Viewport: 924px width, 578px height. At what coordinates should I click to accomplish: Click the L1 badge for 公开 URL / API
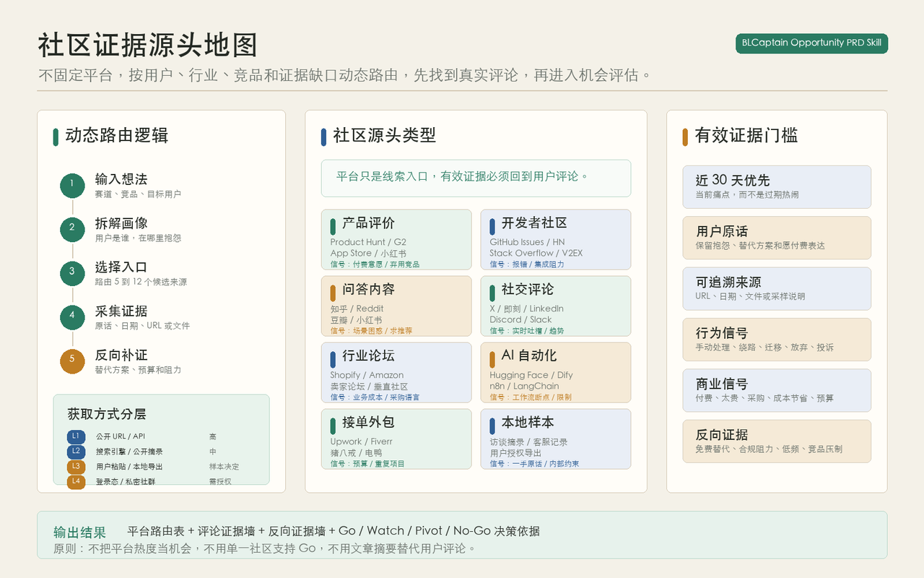[76, 436]
